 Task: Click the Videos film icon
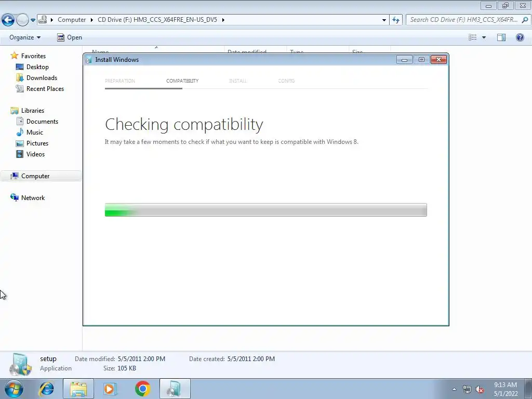[20, 154]
